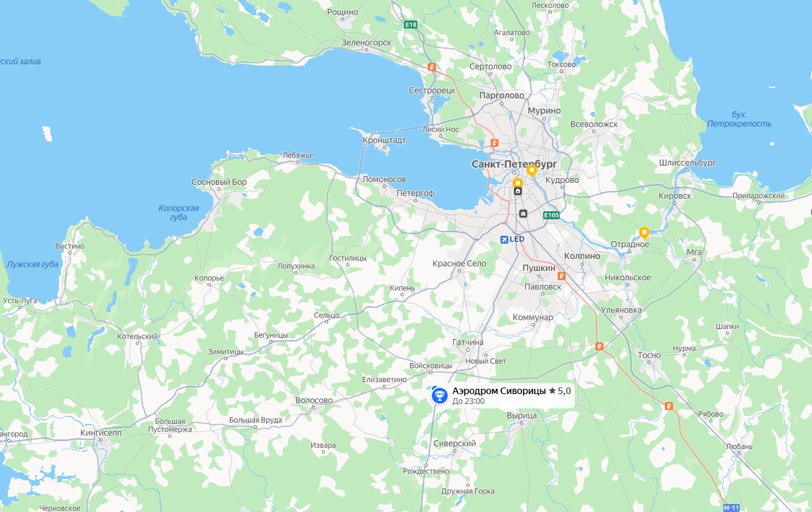Click the green E18 road shield
The image size is (812, 512).
point(411,25)
